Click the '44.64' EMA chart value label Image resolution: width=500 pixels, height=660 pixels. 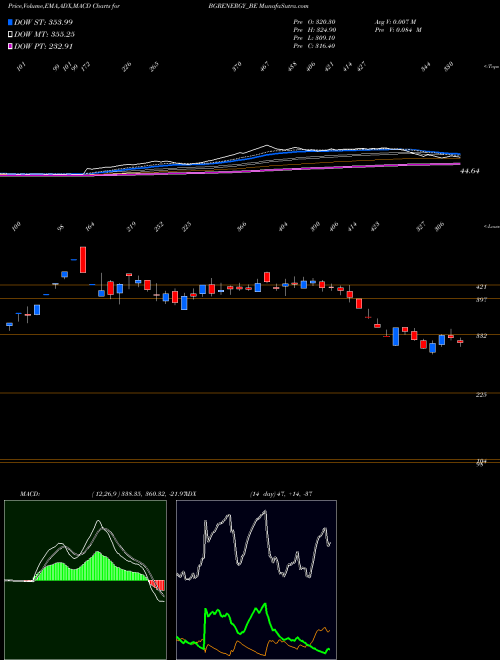pyautogui.click(x=471, y=171)
